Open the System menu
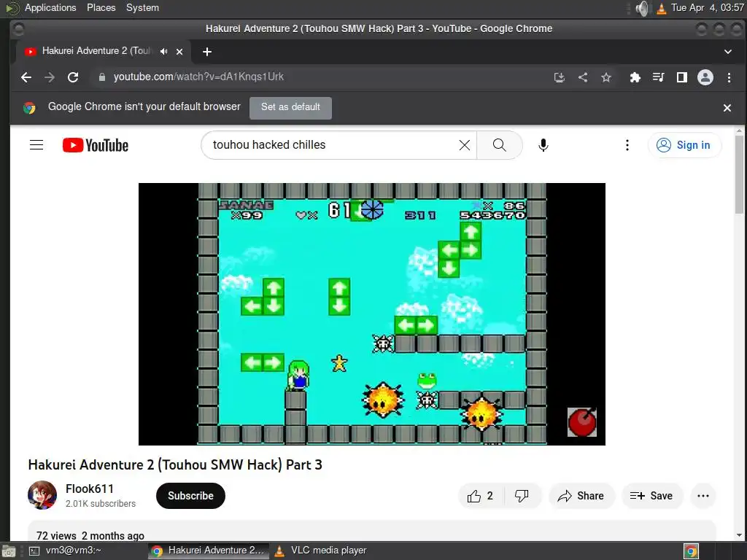Screen dimensions: 747x560 click(x=142, y=7)
